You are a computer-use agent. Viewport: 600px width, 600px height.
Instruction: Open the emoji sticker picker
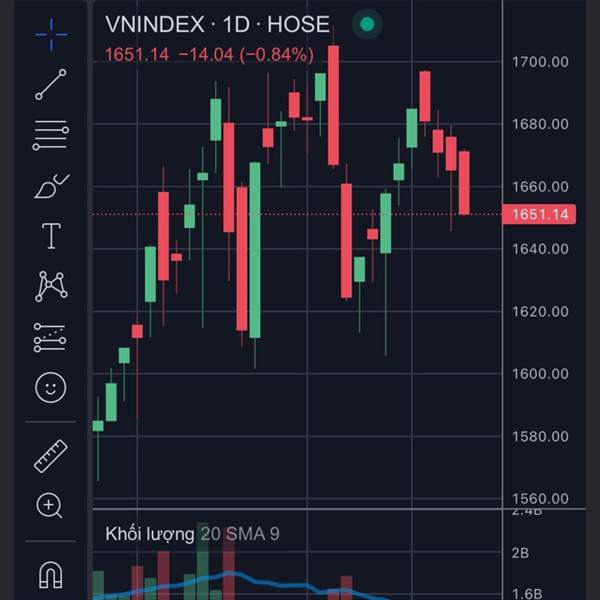pyautogui.click(x=51, y=388)
